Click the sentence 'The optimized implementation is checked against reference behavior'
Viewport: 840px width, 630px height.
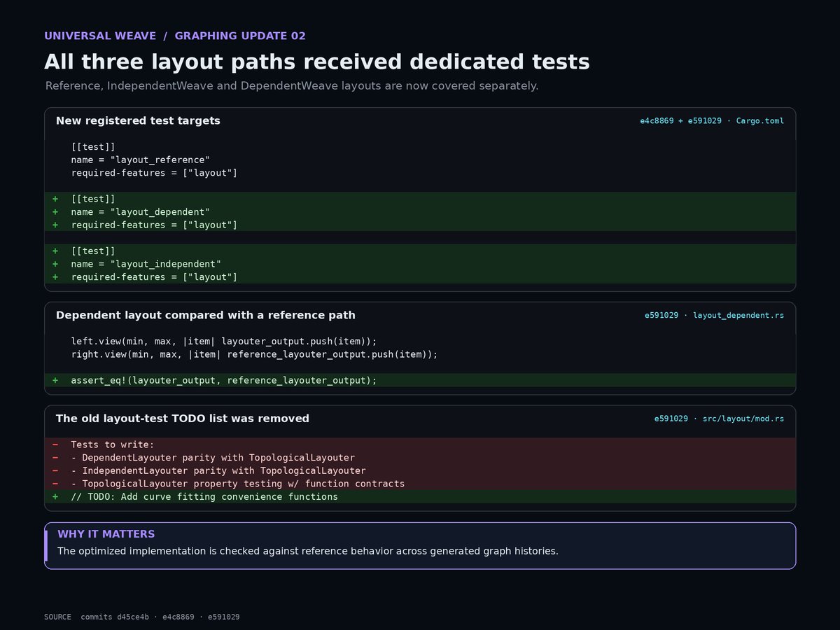coord(308,551)
